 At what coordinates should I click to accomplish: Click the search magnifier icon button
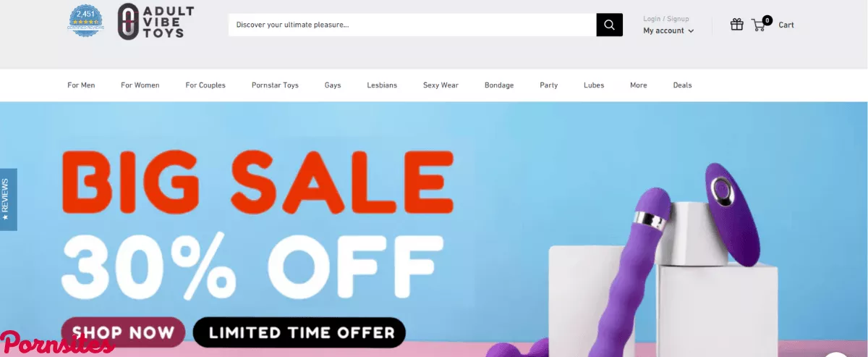click(x=609, y=25)
